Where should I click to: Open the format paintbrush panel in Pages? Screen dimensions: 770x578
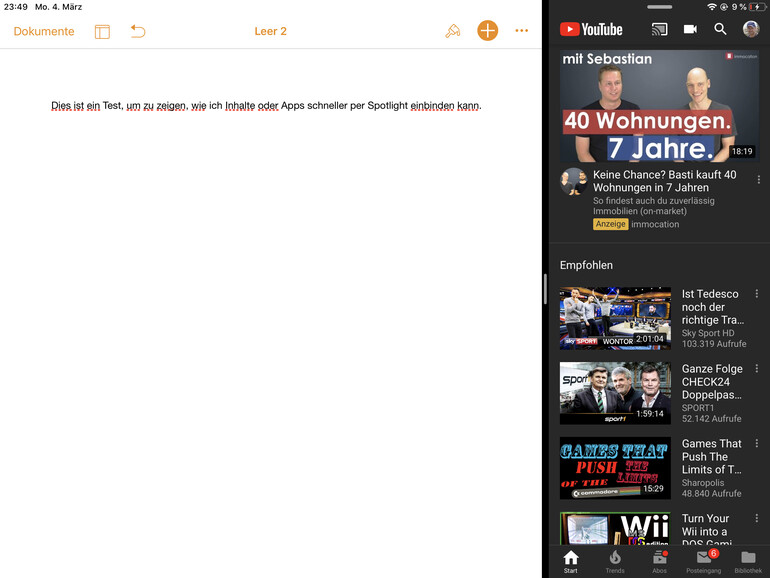[x=452, y=31]
